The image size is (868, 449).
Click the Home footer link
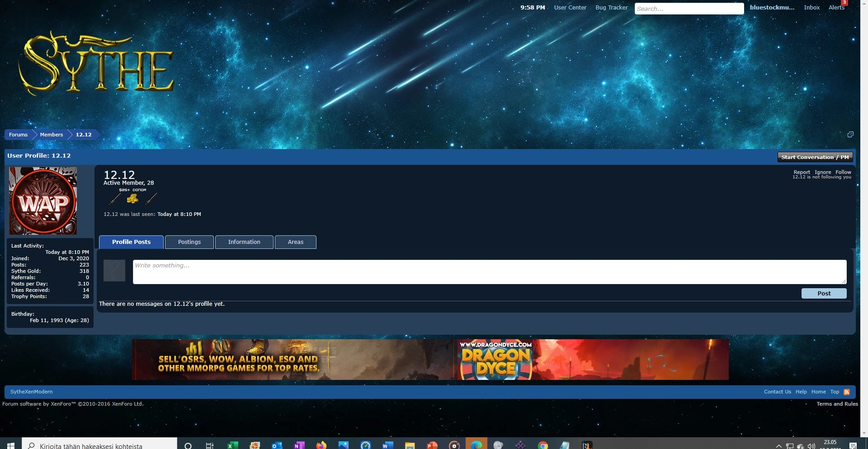818,392
